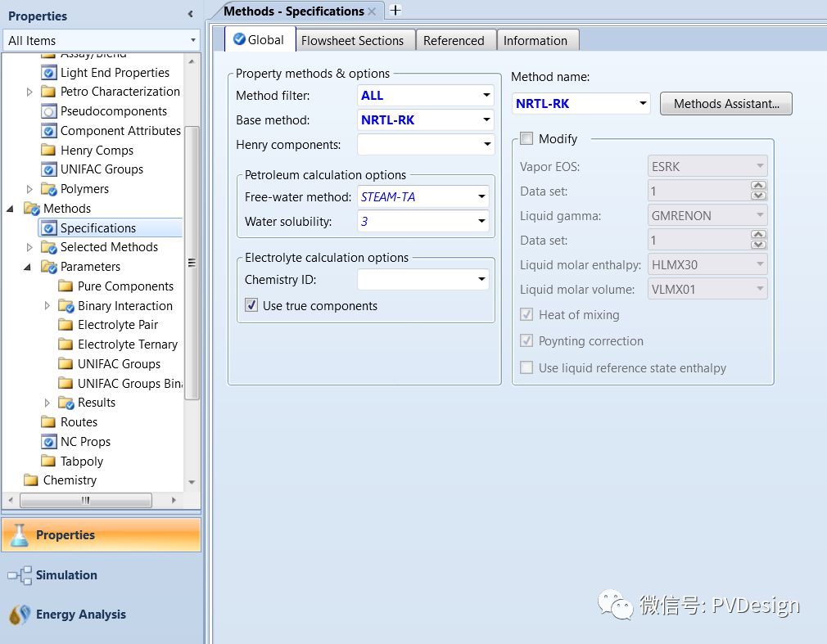Image resolution: width=827 pixels, height=644 pixels.
Task: Click the Binary Interaction folder icon
Action: pyautogui.click(x=66, y=305)
